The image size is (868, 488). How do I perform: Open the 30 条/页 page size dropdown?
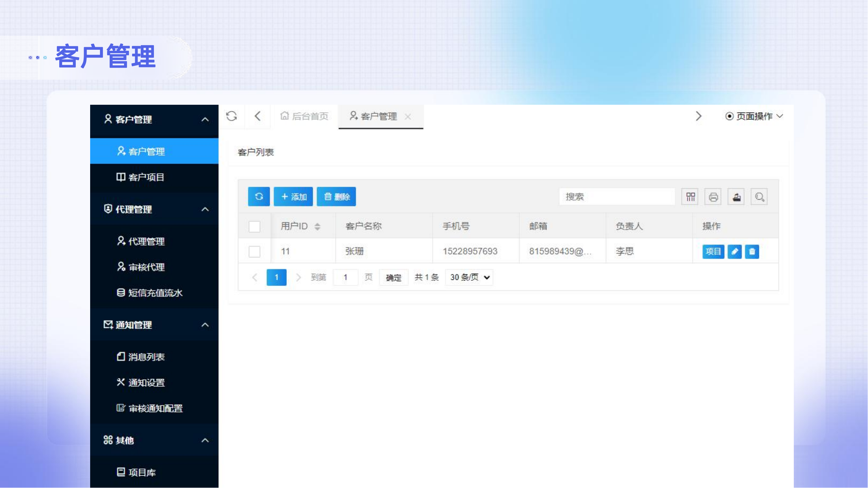point(469,278)
